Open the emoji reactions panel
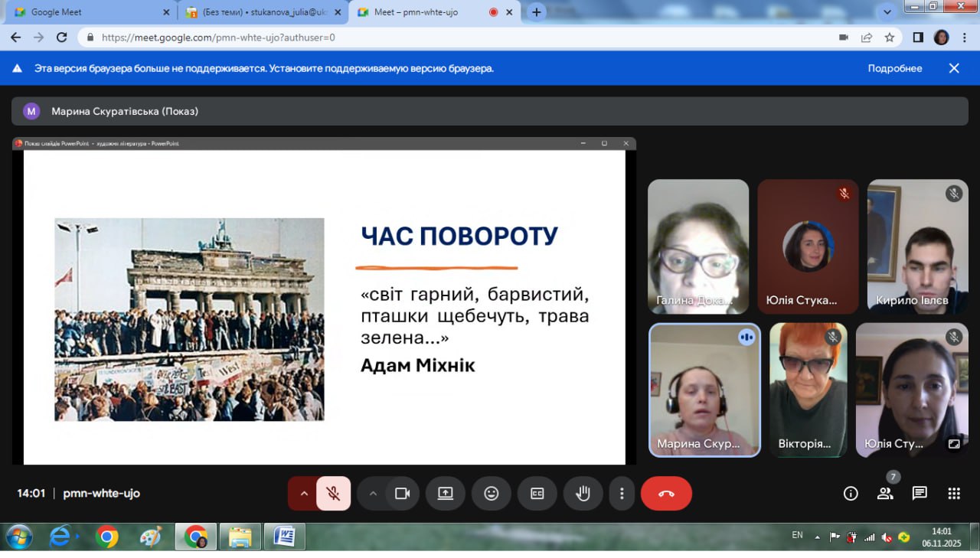The width and height of the screenshot is (980, 558). 491,494
